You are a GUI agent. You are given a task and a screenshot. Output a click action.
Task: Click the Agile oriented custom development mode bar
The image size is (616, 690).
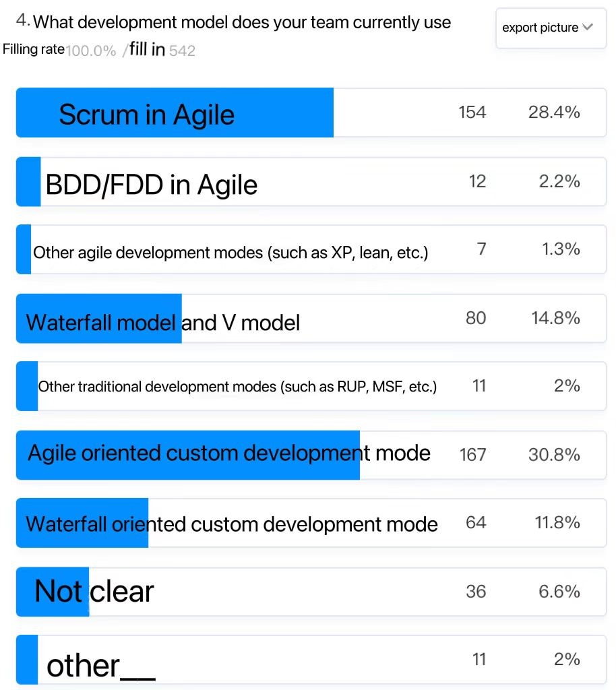pyautogui.click(x=188, y=455)
